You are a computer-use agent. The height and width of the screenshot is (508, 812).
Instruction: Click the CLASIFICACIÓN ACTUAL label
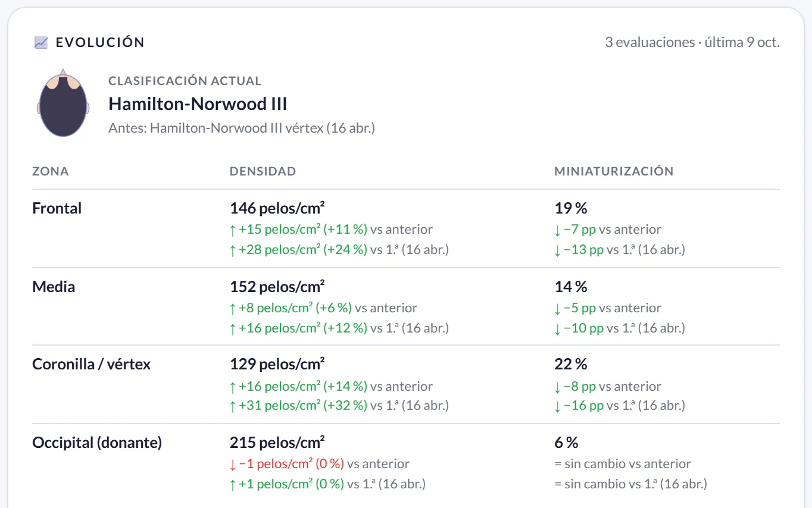[x=185, y=81]
